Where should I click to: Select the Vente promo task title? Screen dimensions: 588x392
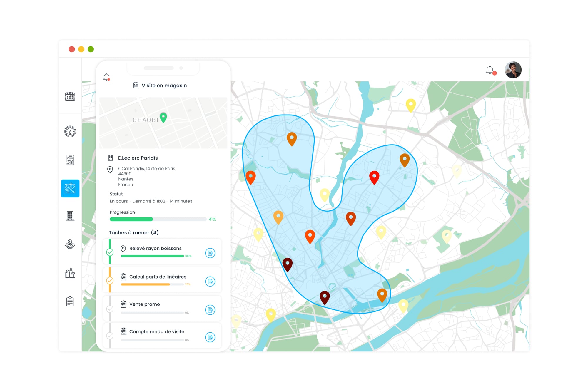pos(145,304)
